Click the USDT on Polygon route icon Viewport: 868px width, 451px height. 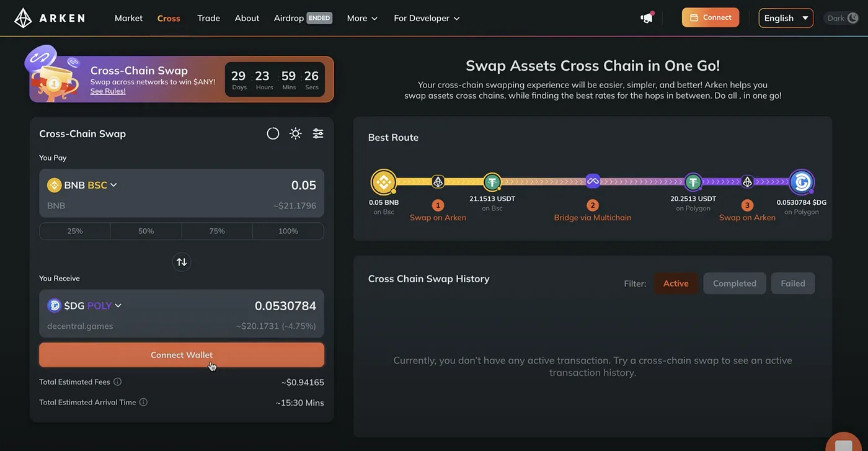pyautogui.click(x=693, y=182)
